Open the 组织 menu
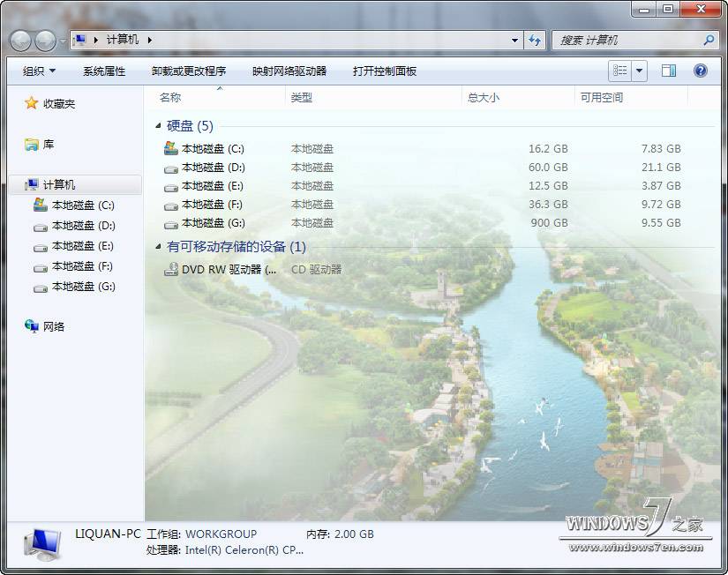This screenshot has width=728, height=575. click(x=35, y=71)
